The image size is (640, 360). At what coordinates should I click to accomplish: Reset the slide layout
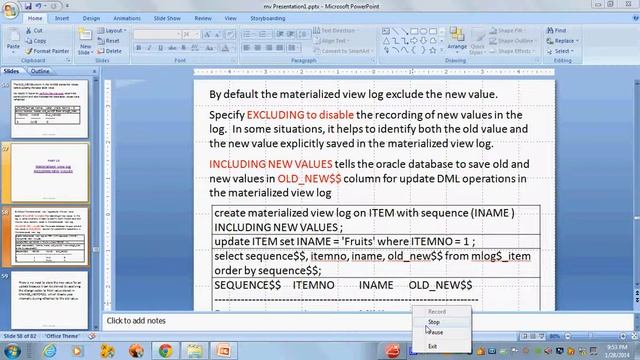(109, 41)
